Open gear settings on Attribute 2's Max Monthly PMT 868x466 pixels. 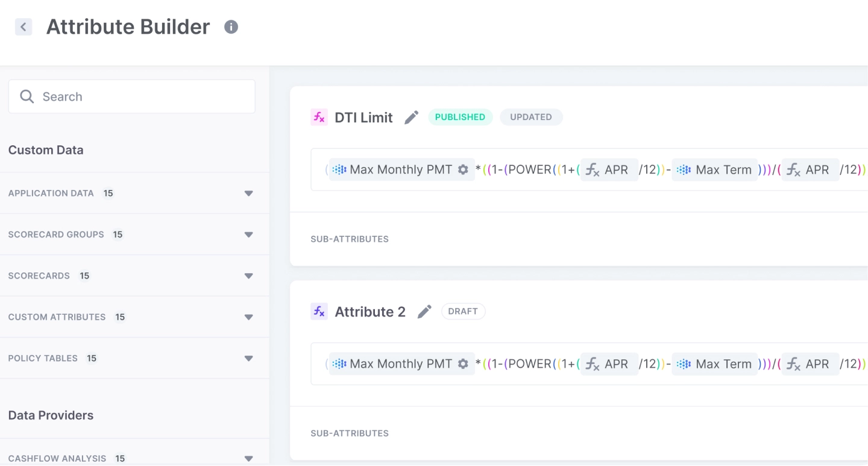point(462,364)
